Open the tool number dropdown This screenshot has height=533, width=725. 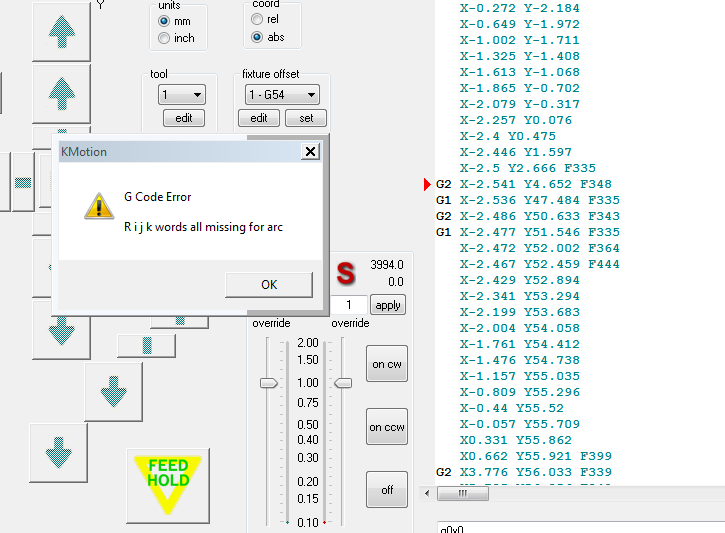coord(182,95)
